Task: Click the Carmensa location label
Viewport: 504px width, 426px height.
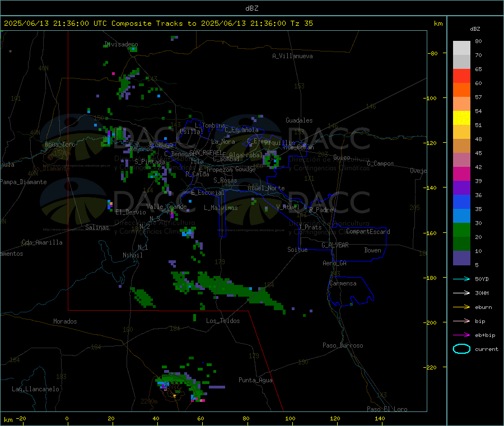Action: click(343, 283)
